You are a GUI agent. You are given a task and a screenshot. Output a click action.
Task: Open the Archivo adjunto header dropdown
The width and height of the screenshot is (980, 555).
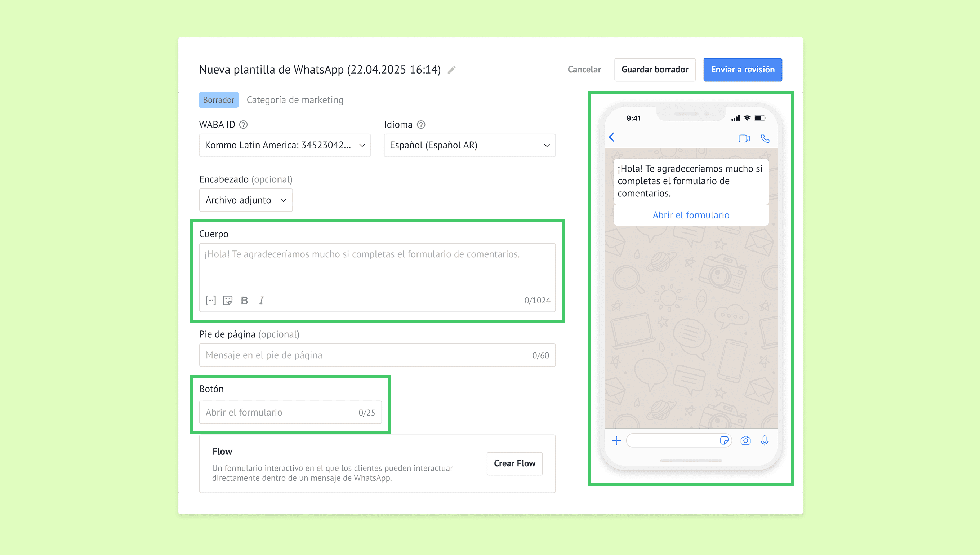tap(246, 200)
